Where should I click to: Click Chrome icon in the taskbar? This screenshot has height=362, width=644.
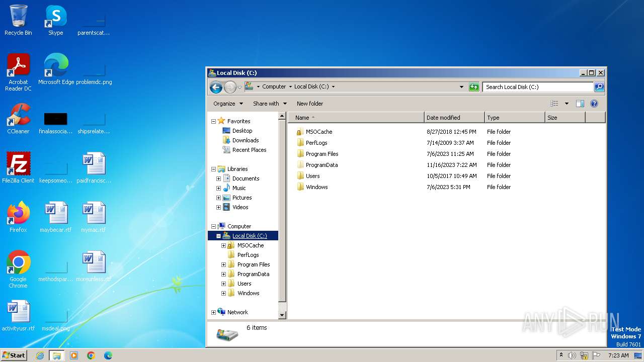(91, 355)
